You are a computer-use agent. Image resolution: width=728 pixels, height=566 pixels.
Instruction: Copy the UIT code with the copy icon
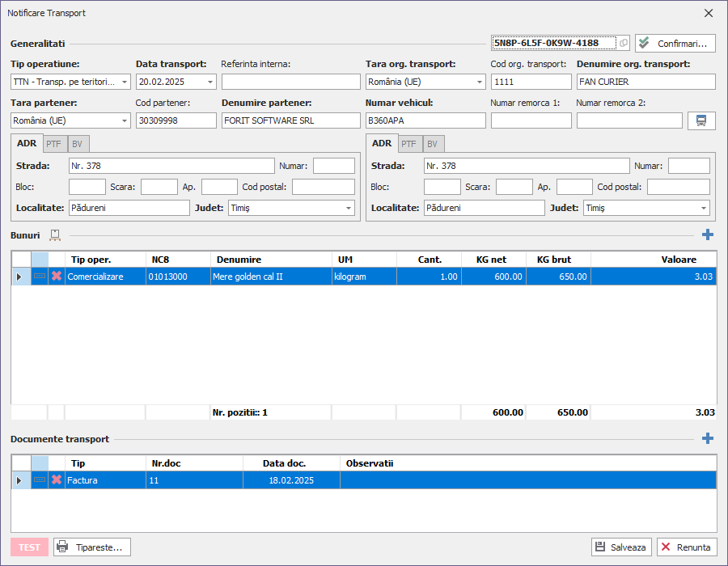pos(624,43)
